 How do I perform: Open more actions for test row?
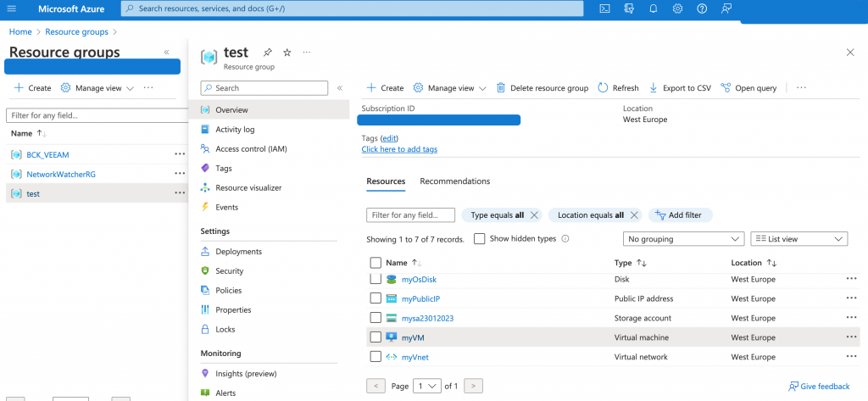(x=180, y=192)
